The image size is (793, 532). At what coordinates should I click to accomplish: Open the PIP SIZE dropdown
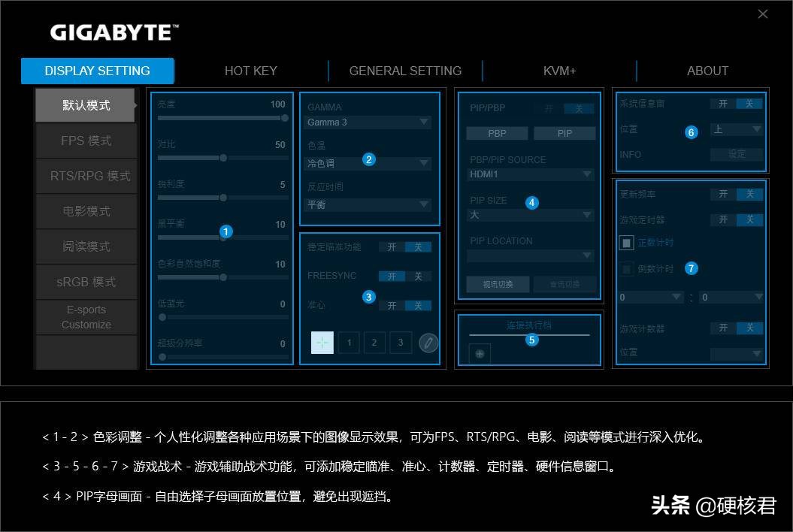(x=529, y=215)
